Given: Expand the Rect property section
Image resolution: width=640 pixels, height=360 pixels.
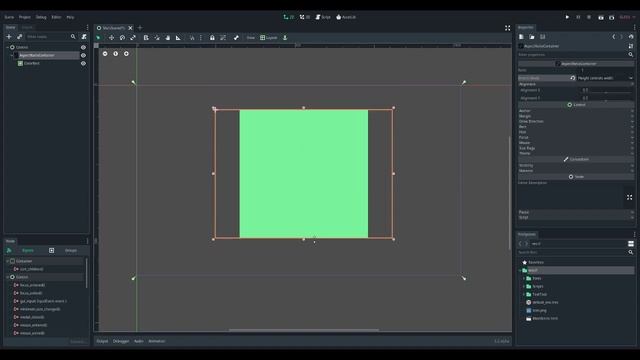Looking at the screenshot, I should tap(576, 127).
